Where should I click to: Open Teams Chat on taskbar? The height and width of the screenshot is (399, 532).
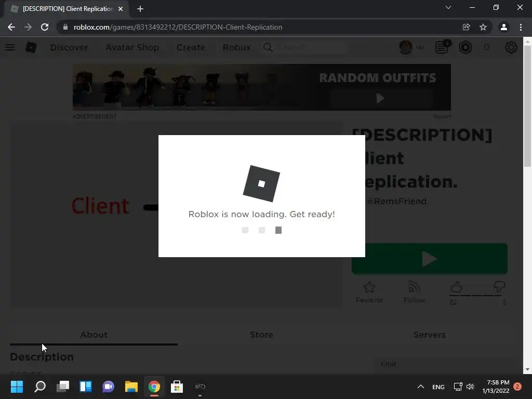point(108,387)
